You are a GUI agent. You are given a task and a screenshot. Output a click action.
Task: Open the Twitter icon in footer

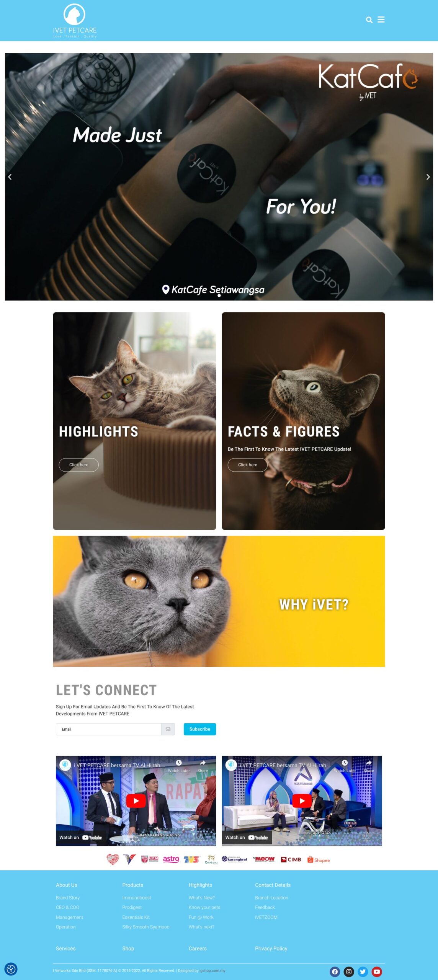coord(363,972)
